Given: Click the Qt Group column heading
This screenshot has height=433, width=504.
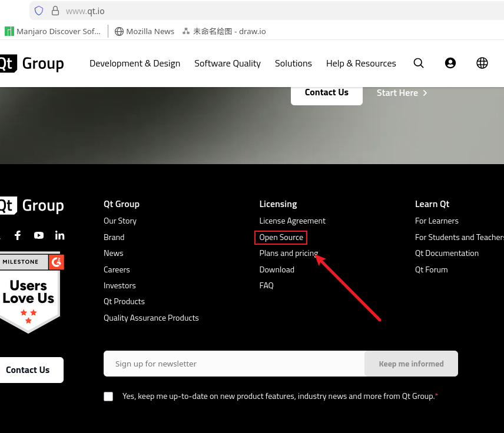Looking at the screenshot, I should (x=121, y=204).
